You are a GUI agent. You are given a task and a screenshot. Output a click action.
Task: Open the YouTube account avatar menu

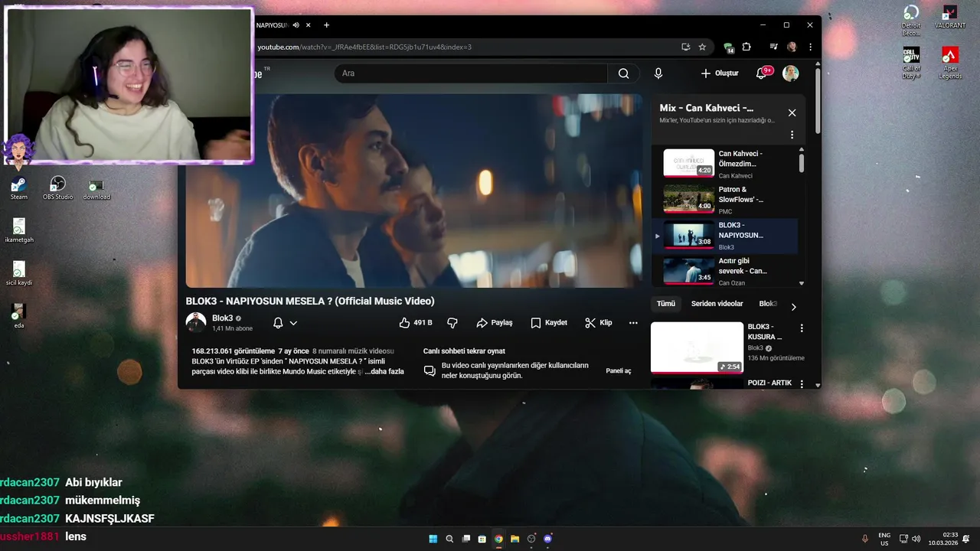(x=790, y=73)
